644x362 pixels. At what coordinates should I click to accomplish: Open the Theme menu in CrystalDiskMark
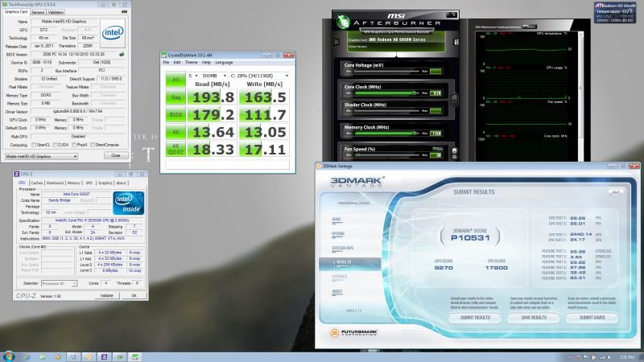point(191,63)
